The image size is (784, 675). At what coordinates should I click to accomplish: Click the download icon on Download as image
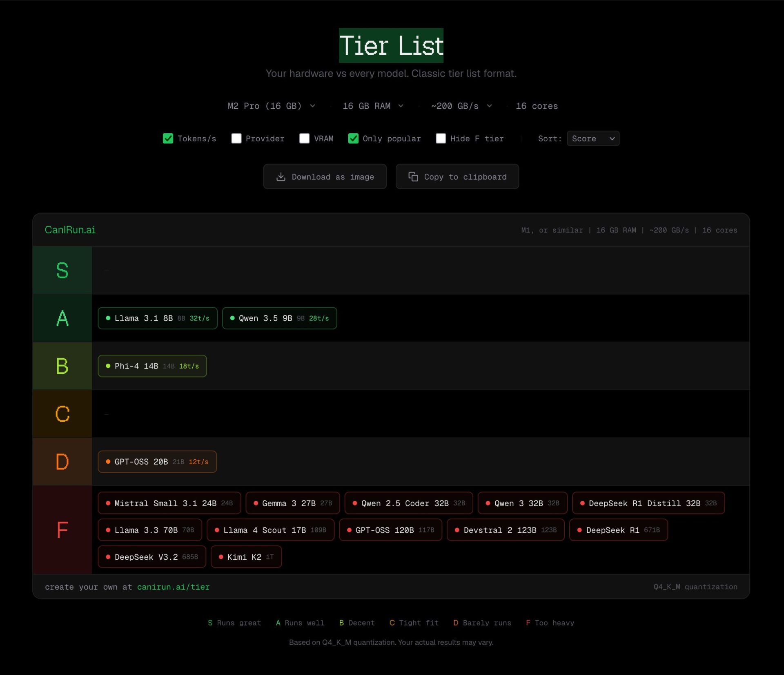pos(281,177)
